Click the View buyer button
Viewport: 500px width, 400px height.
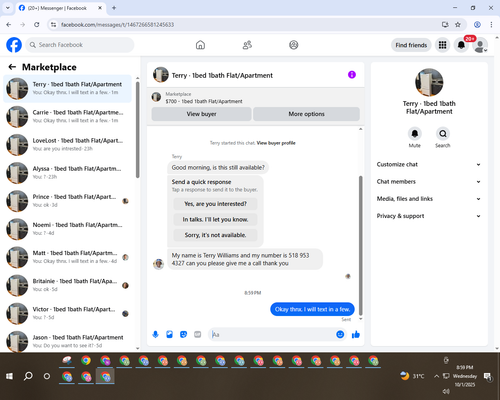coord(201,114)
